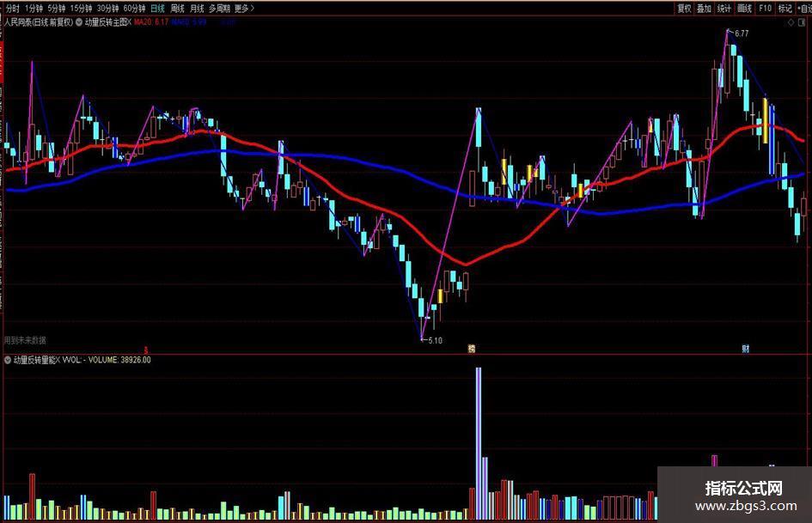
Task: Open the 统计 statistics button
Action: (x=724, y=9)
